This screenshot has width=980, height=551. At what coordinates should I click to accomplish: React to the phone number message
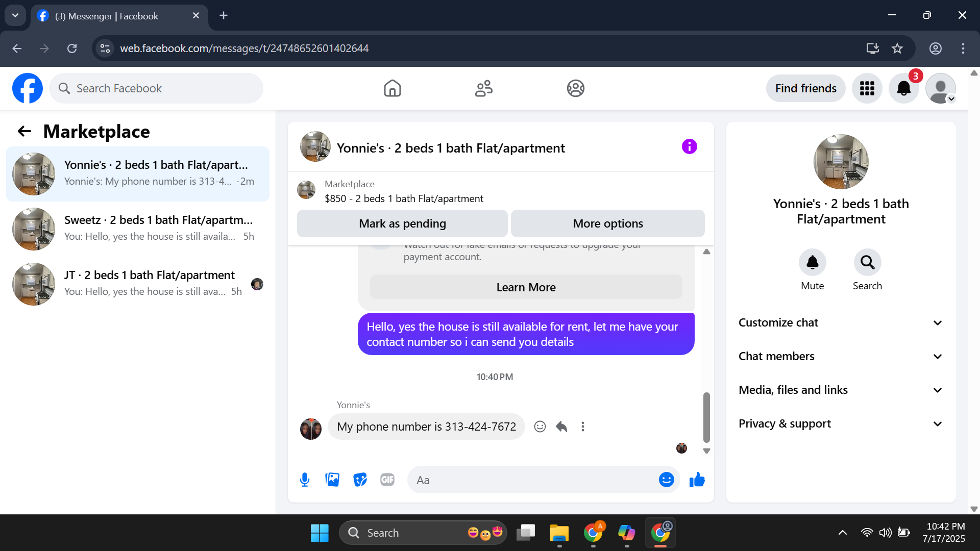pyautogui.click(x=540, y=427)
